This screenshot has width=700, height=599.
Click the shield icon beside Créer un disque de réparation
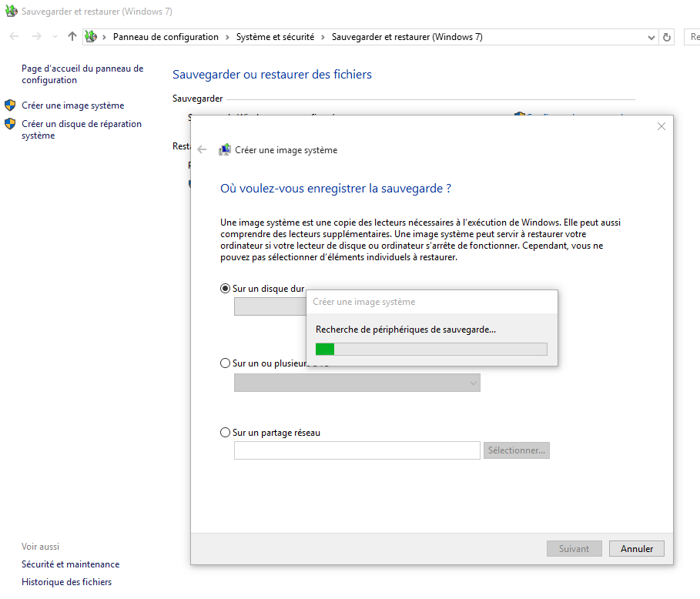[x=10, y=124]
